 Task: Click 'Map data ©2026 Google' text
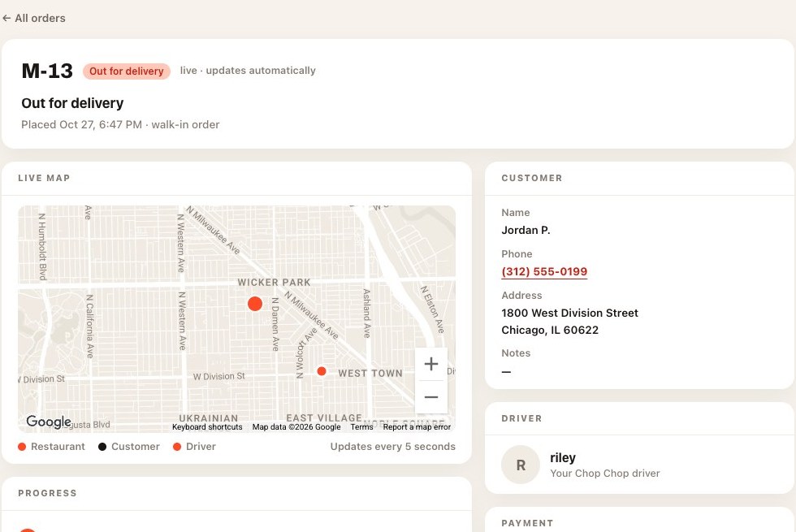click(296, 427)
